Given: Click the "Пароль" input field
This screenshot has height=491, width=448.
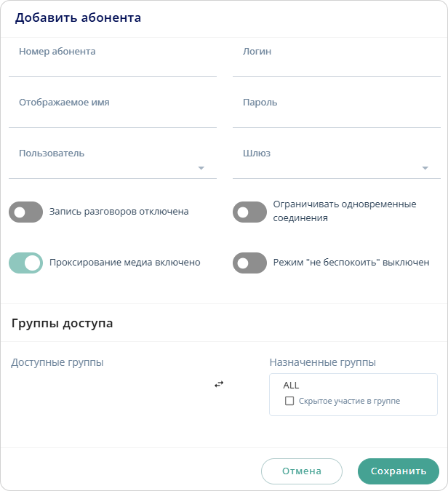Looking at the screenshot, I should coord(337,115).
